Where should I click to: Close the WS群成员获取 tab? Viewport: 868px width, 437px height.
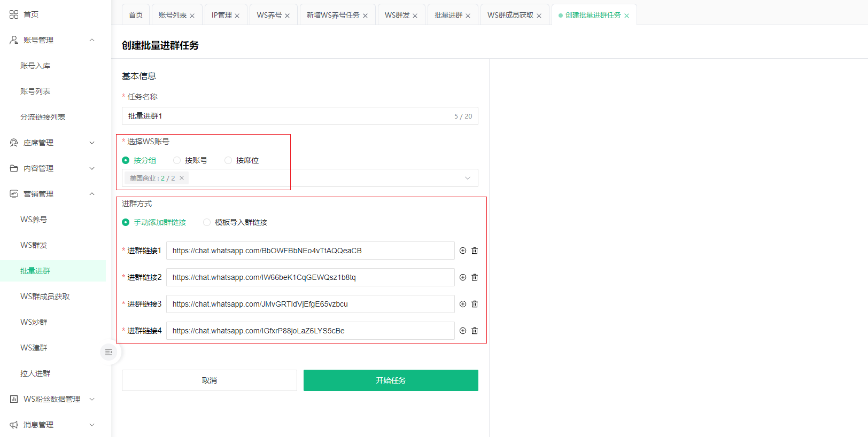pos(539,15)
